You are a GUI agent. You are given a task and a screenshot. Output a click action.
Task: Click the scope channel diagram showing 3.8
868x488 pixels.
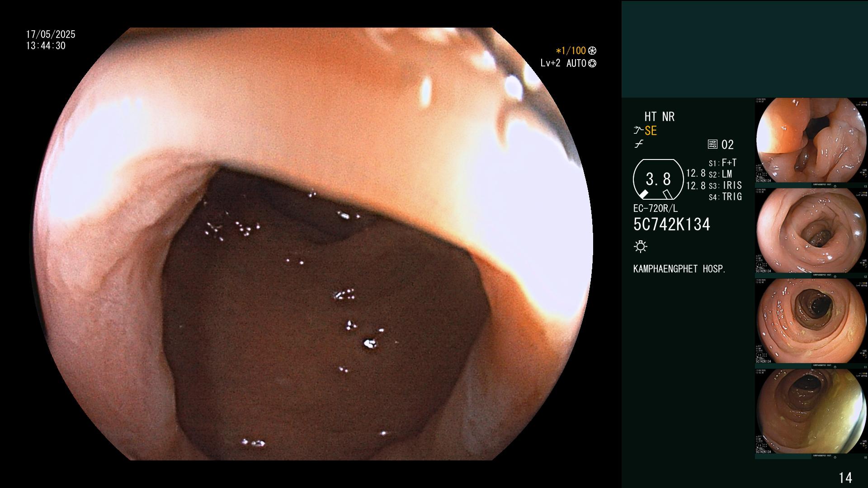point(658,180)
